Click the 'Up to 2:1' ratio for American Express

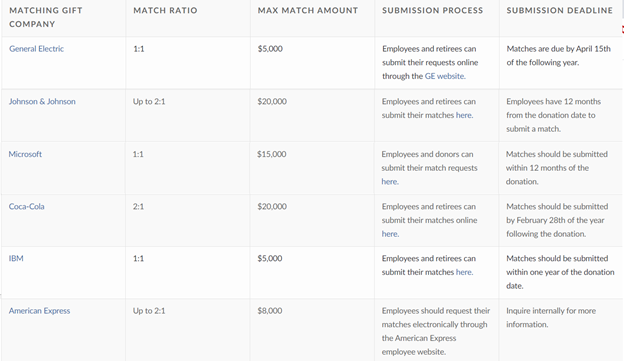(149, 311)
